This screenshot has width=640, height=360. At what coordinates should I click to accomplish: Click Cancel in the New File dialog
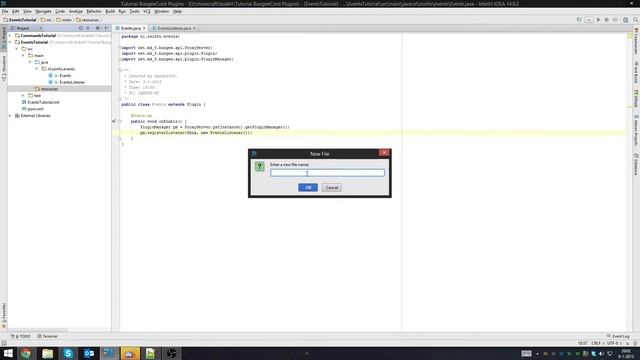click(331, 187)
